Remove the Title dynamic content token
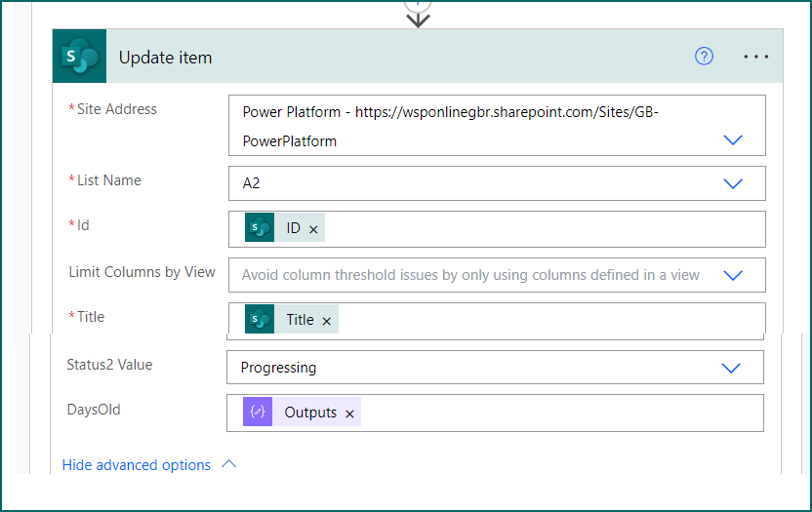 (x=326, y=321)
